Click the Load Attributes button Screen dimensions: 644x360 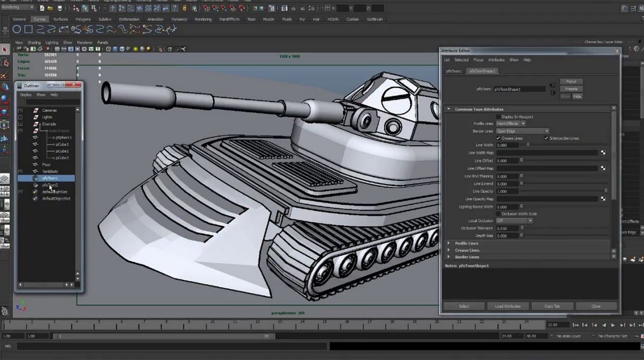pyautogui.click(x=508, y=306)
